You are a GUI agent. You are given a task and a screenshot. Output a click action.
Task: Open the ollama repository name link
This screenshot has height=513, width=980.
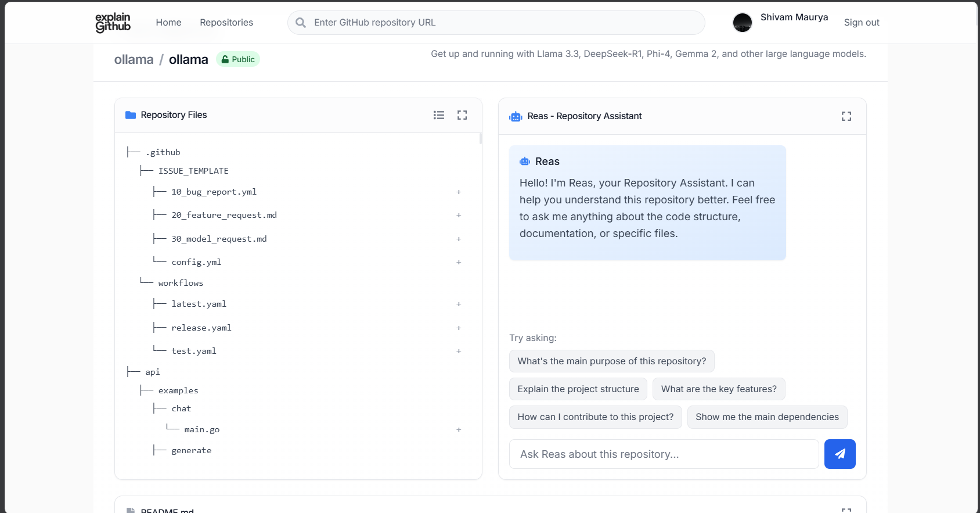189,59
